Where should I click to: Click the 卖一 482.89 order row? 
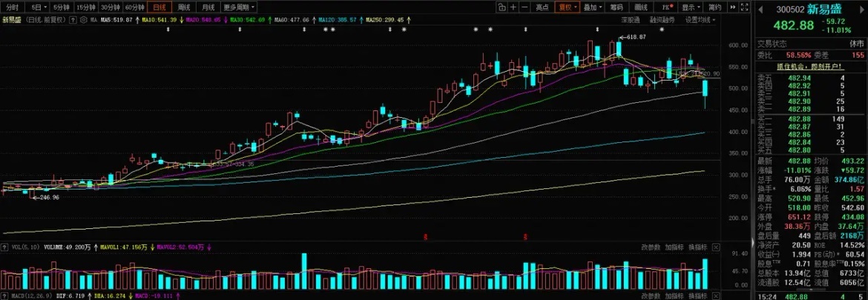coord(810,110)
